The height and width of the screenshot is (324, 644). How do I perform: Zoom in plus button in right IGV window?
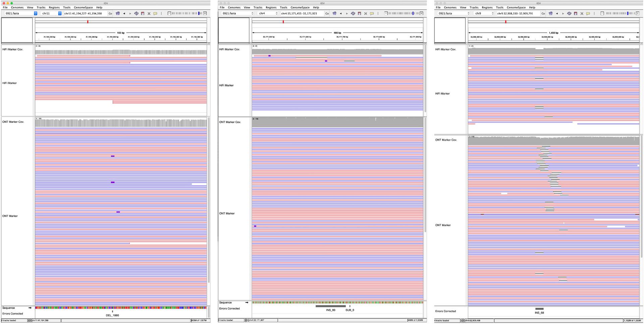coord(638,13)
